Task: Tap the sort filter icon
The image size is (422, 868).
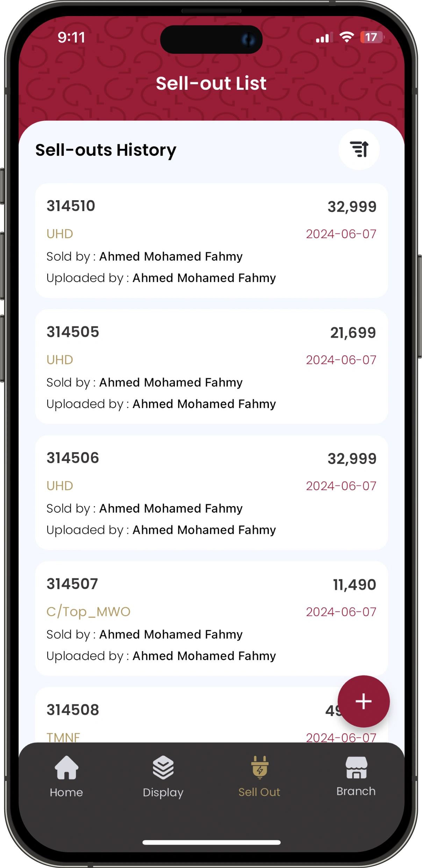Action: click(359, 150)
